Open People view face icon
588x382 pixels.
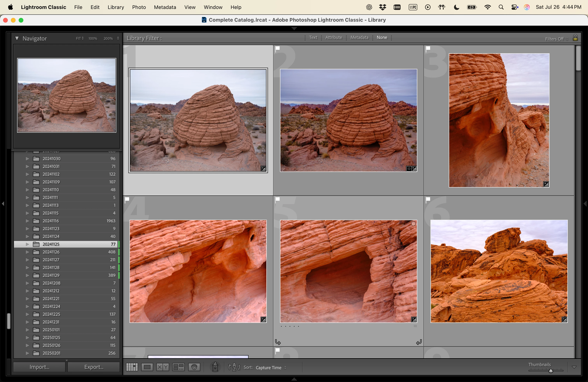click(194, 367)
